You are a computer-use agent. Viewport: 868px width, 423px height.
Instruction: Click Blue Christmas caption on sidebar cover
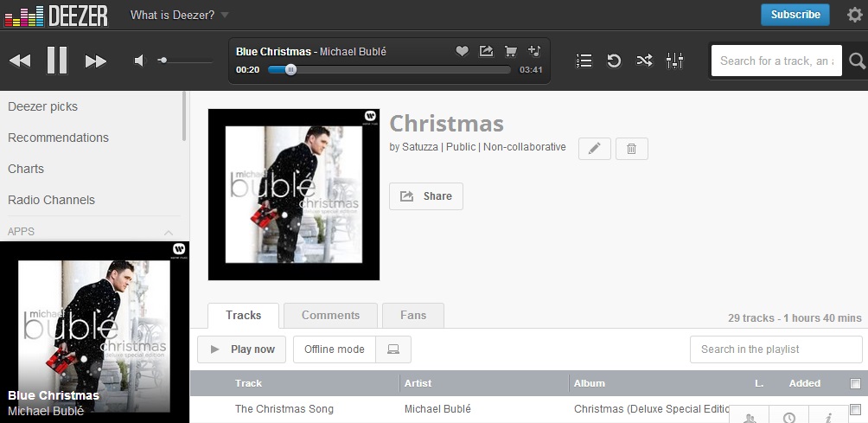pos(54,395)
